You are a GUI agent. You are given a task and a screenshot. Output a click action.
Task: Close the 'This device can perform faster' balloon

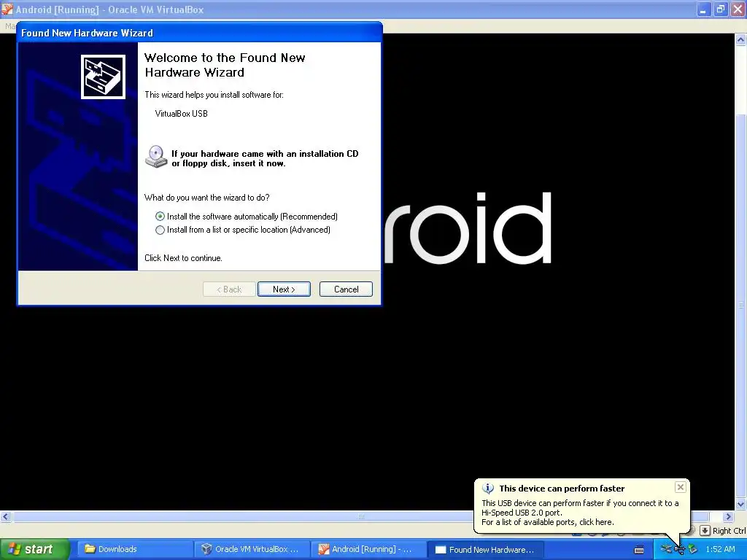[681, 486]
